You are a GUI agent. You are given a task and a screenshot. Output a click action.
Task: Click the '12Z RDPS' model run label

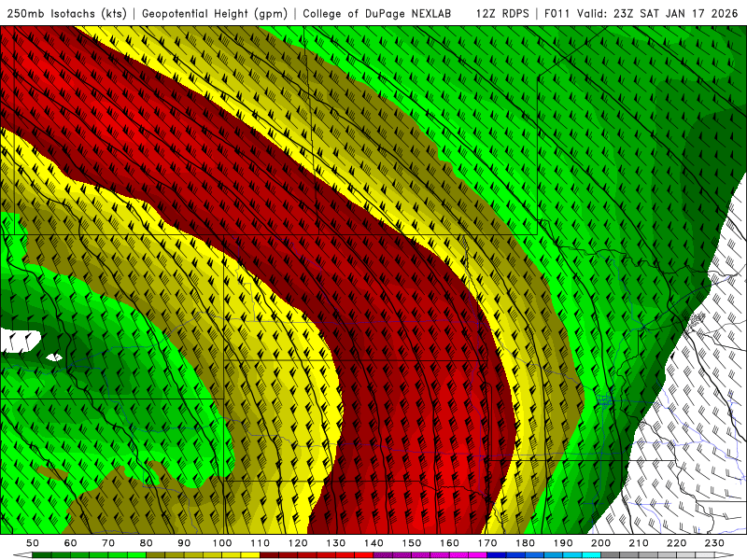tap(502, 13)
